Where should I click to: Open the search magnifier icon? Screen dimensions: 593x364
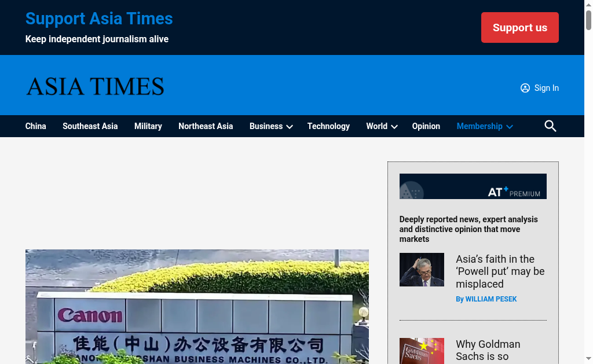pos(550,126)
